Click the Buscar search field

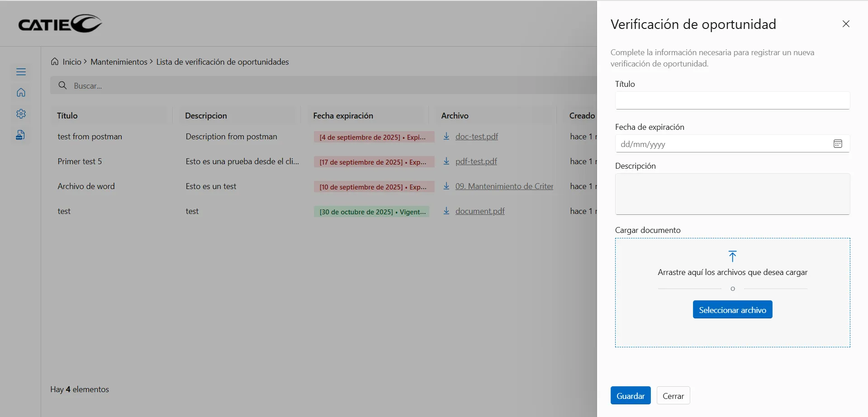(317, 85)
